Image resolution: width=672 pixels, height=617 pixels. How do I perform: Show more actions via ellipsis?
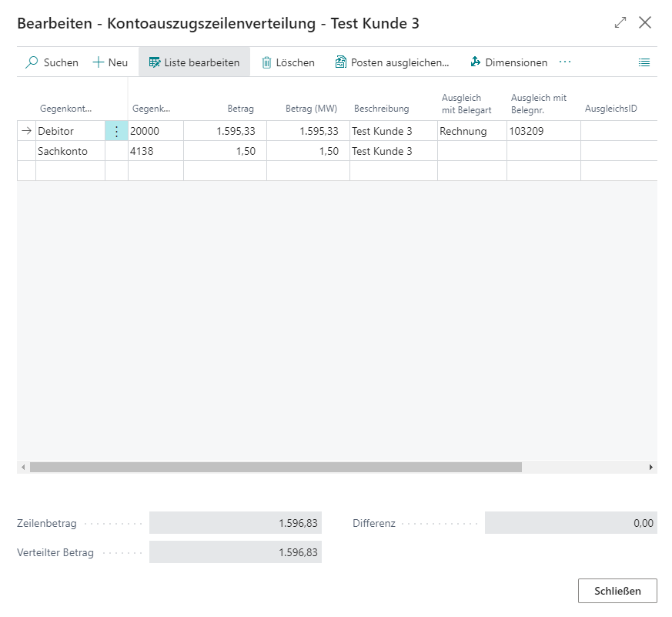[565, 62]
